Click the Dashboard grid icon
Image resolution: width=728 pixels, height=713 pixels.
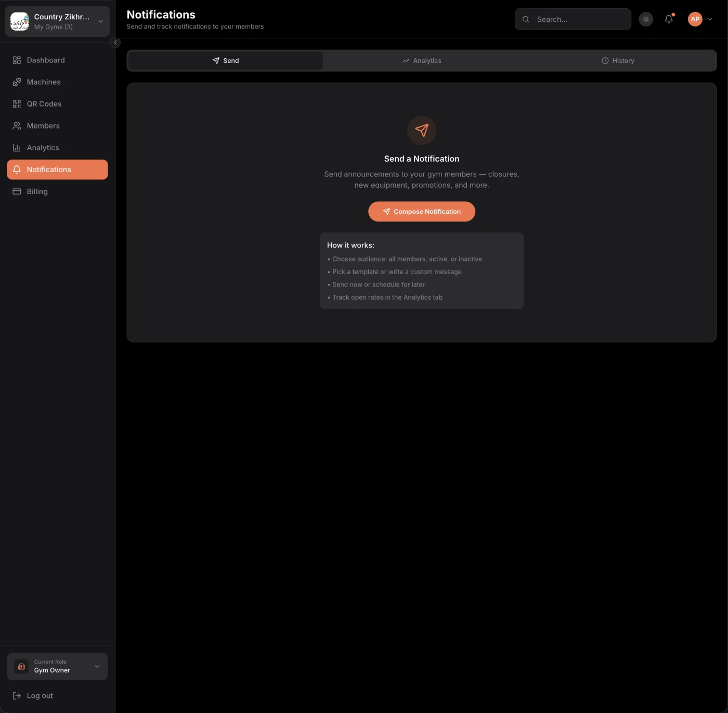pos(17,60)
